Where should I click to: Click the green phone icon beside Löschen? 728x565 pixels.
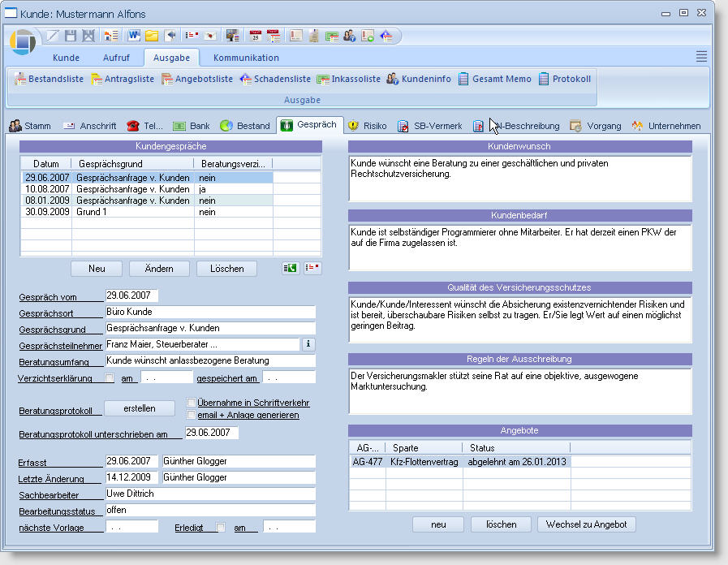(290, 269)
